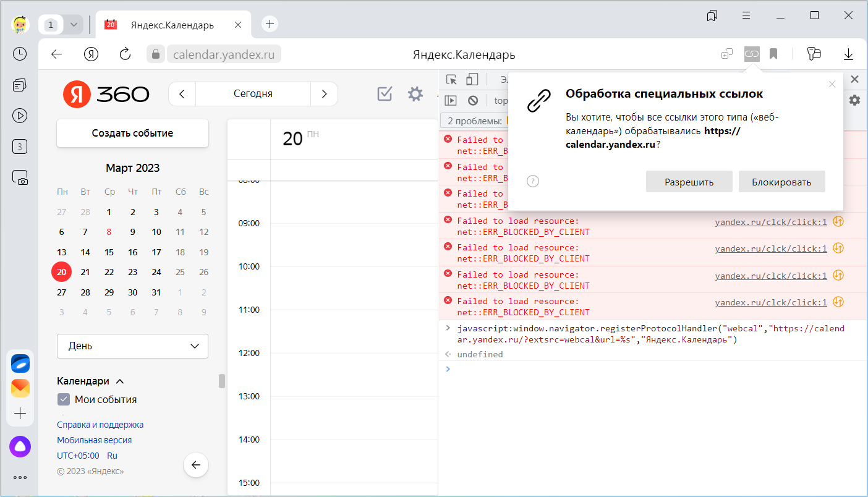Click the Разрешить button
The height and width of the screenshot is (497, 868).
point(689,182)
